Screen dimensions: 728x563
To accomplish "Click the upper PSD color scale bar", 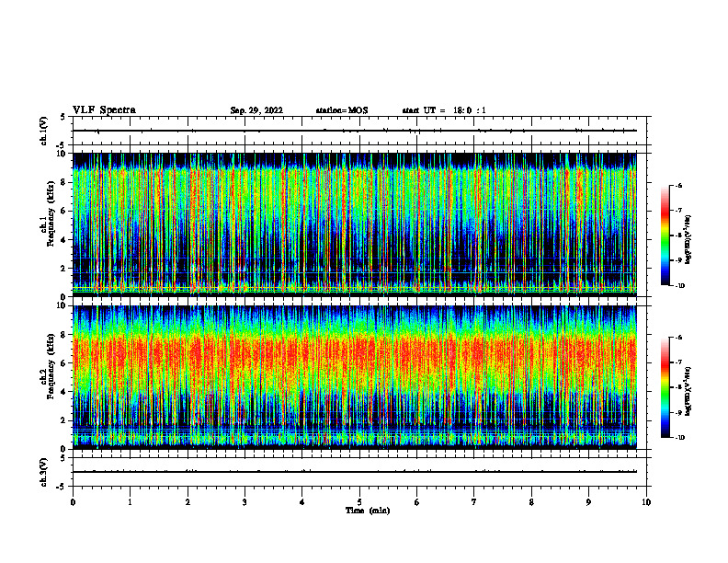I will [665, 236].
